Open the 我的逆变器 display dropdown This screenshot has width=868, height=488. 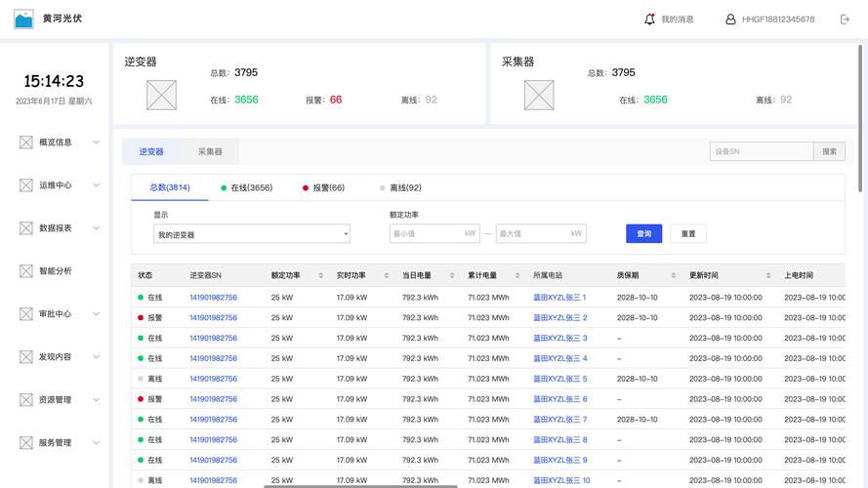252,234
